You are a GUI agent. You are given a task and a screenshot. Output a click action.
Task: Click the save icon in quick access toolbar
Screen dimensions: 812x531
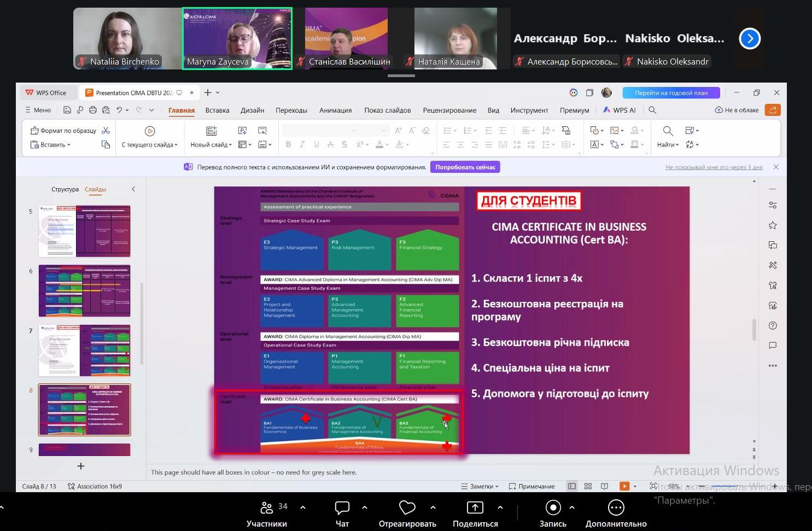(x=67, y=110)
